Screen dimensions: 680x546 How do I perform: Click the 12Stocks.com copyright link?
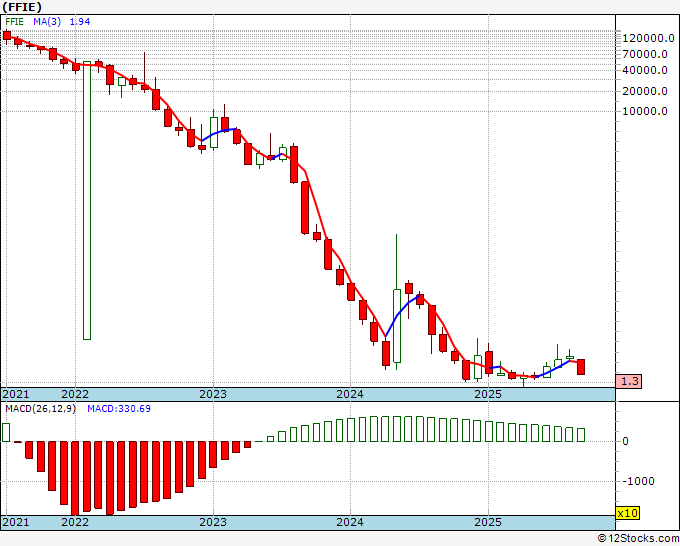[638, 539]
